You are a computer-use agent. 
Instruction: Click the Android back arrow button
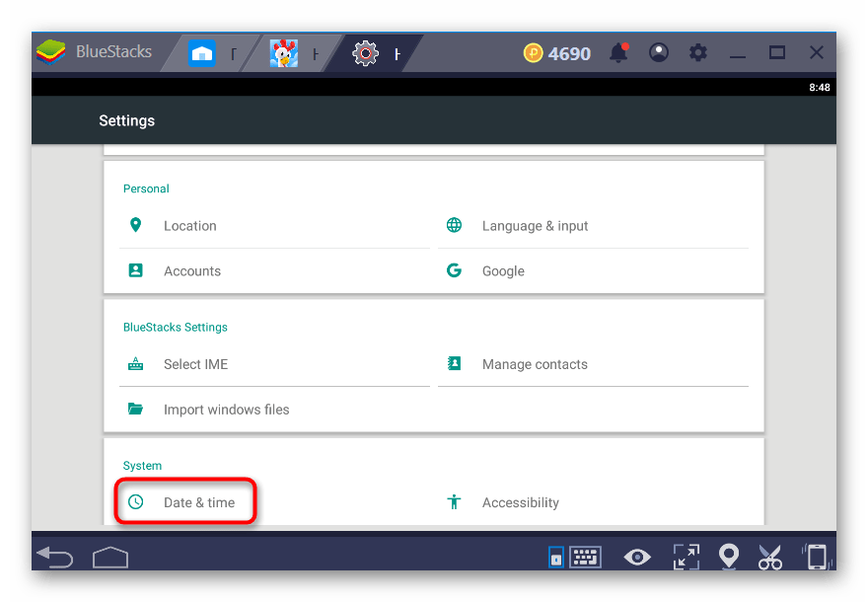point(54,559)
